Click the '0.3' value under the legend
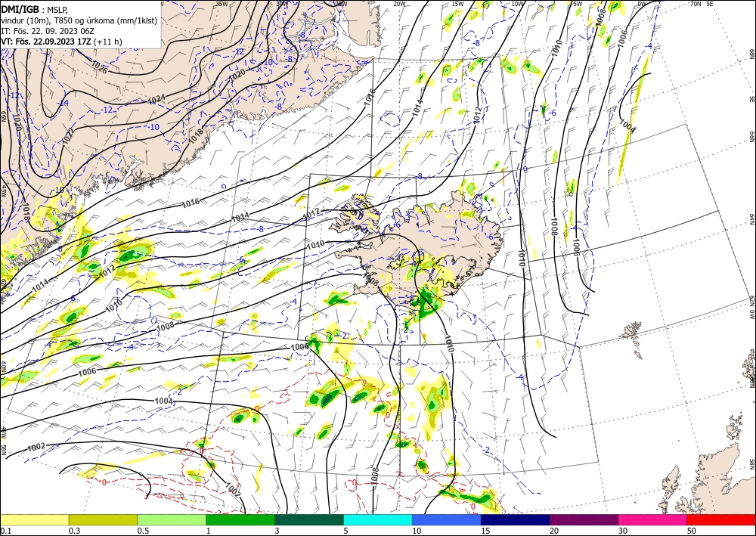The width and height of the screenshot is (756, 536). [x=73, y=531]
